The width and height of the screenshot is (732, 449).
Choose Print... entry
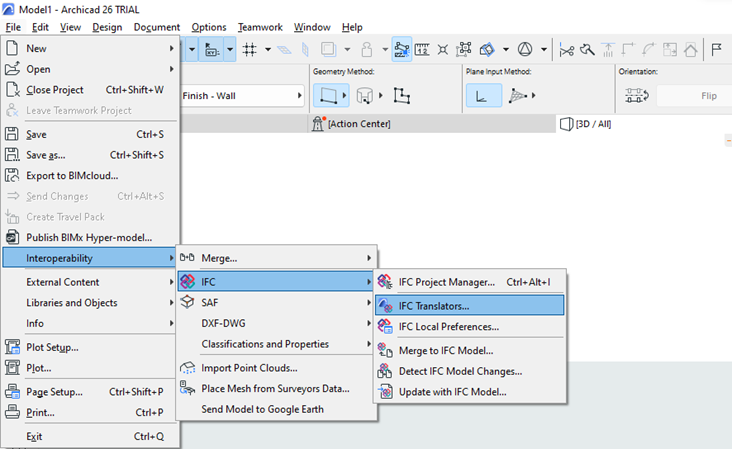90,412
